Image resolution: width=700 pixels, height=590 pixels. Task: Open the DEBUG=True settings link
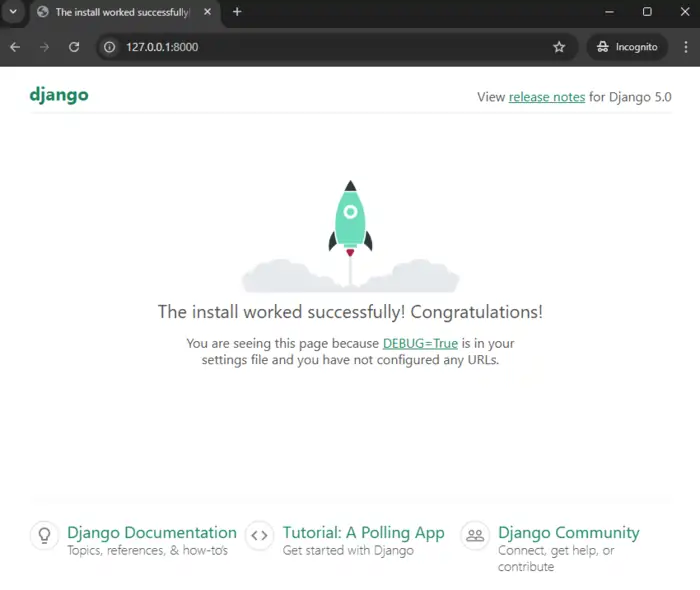(x=420, y=343)
